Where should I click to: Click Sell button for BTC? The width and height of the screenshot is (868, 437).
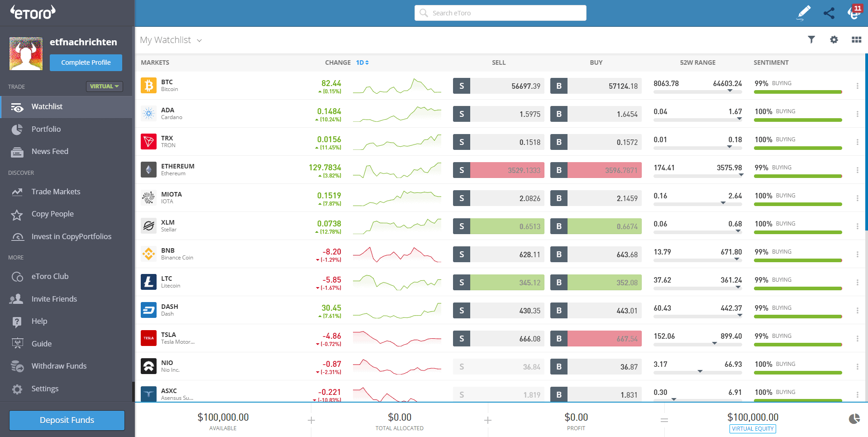499,86
